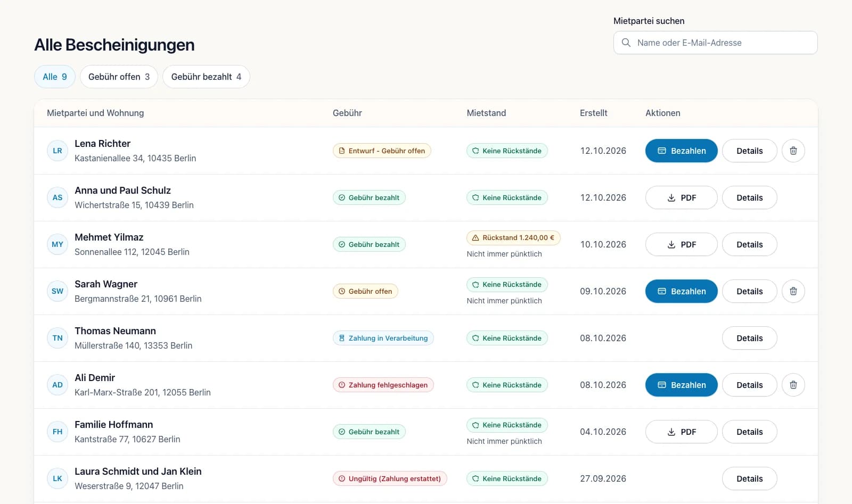
Task: Click the Mietstand column header
Action: (486, 113)
